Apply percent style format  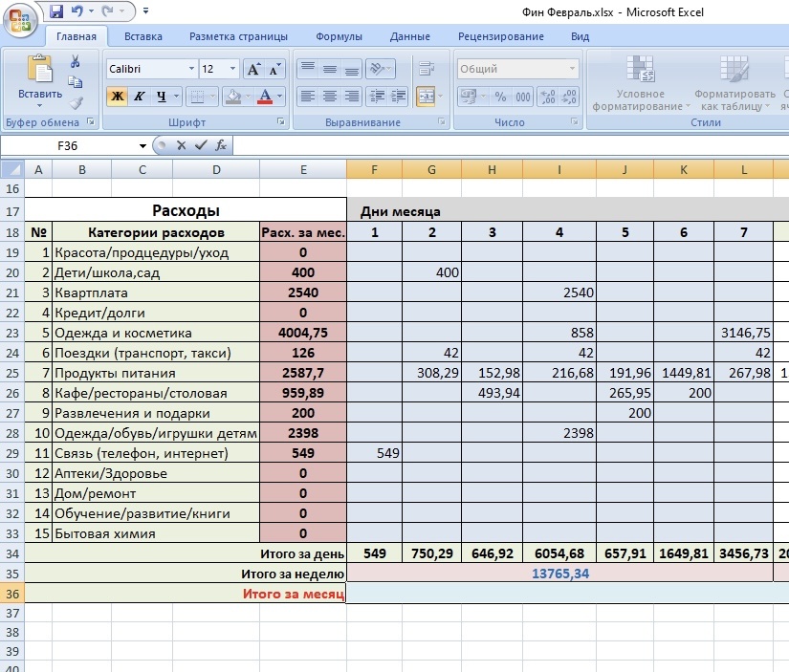(501, 97)
